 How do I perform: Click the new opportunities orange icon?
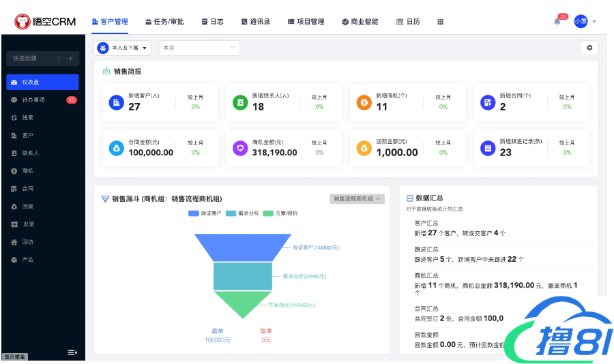[364, 102]
